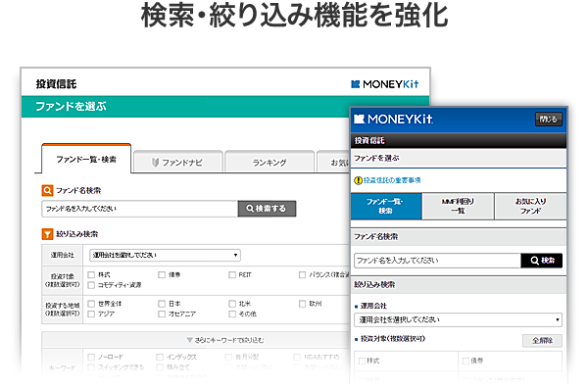This screenshot has height=388, width=588.
Task: Open the 運用会社 dropdown in desktop window
Action: pos(165,256)
